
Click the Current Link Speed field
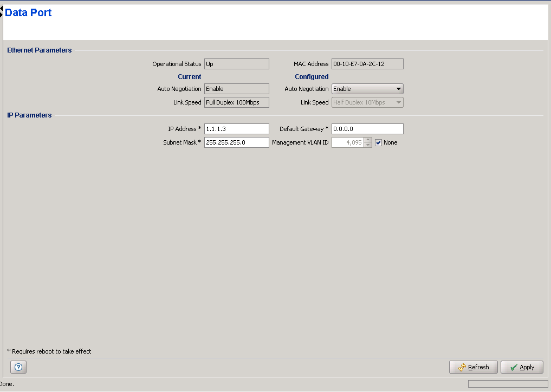236,102
